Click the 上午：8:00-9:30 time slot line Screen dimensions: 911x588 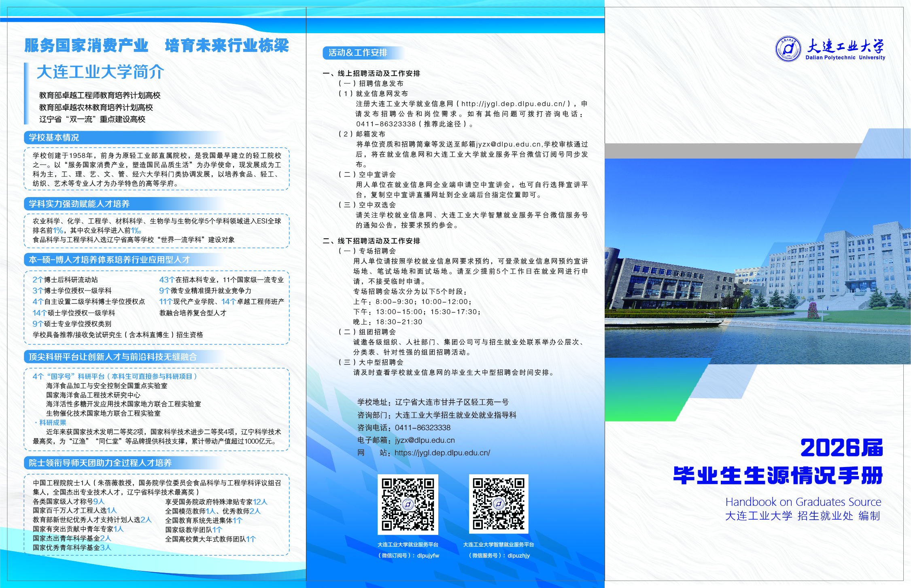(x=412, y=302)
